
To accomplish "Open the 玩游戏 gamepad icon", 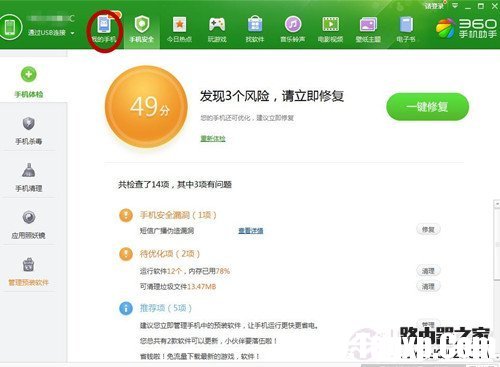I will pyautogui.click(x=217, y=24).
